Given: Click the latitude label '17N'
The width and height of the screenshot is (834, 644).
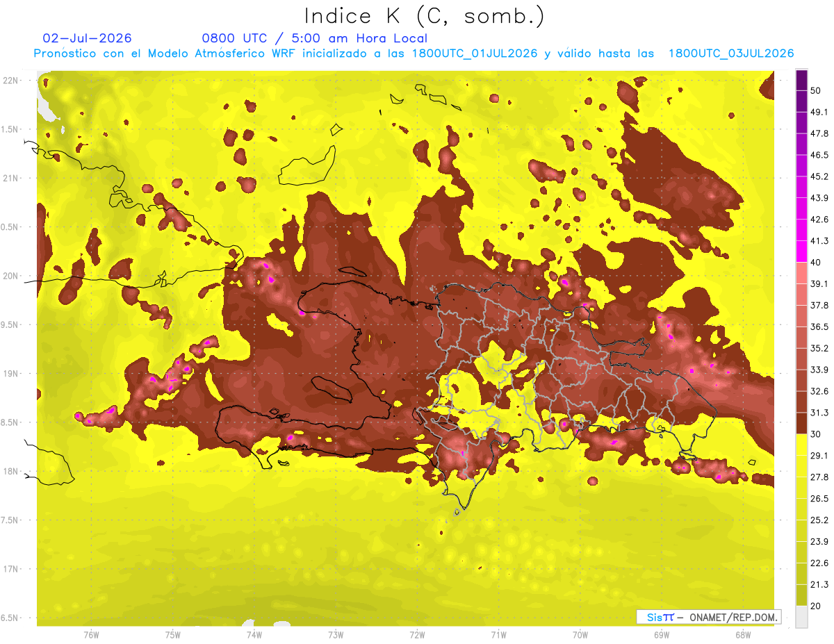Looking at the screenshot, I should (x=11, y=569).
